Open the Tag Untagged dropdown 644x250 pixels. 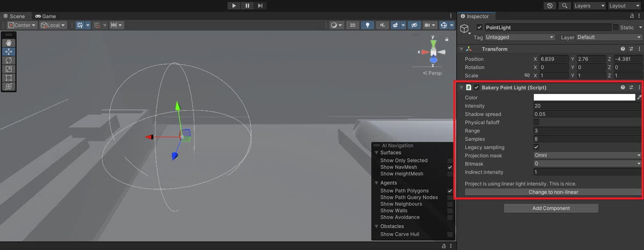pyautogui.click(x=519, y=37)
